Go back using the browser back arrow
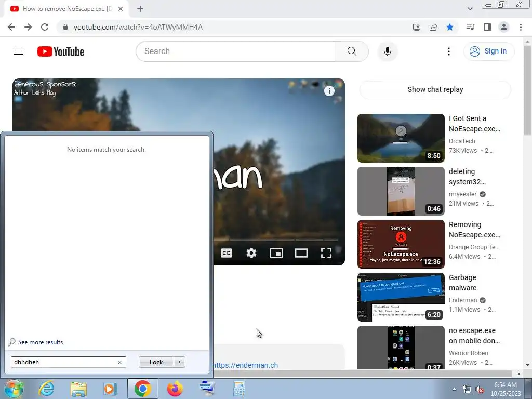This screenshot has width=532, height=399. click(x=11, y=27)
